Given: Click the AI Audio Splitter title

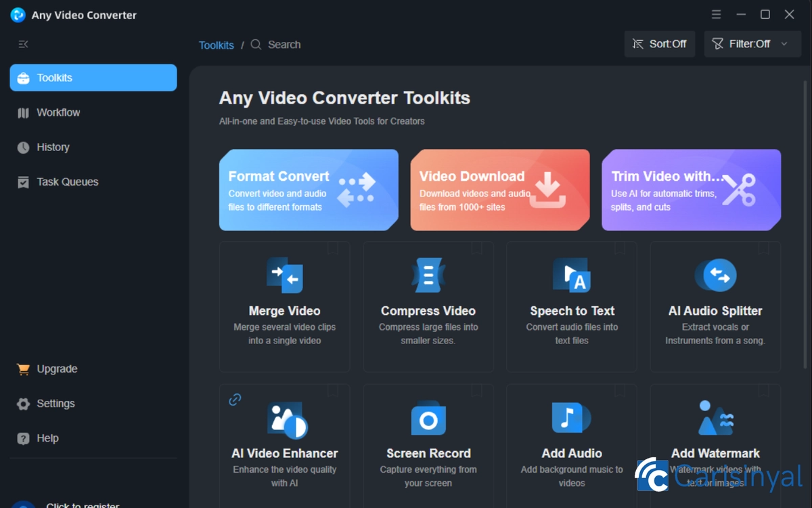Looking at the screenshot, I should pos(716,311).
